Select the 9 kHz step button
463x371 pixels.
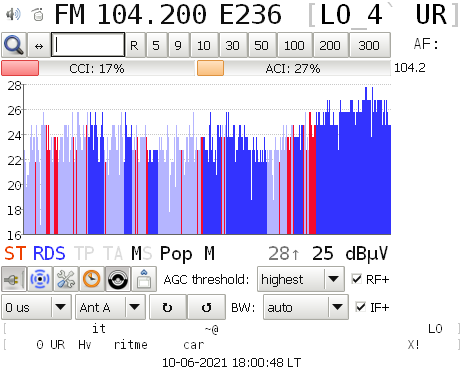(x=178, y=45)
